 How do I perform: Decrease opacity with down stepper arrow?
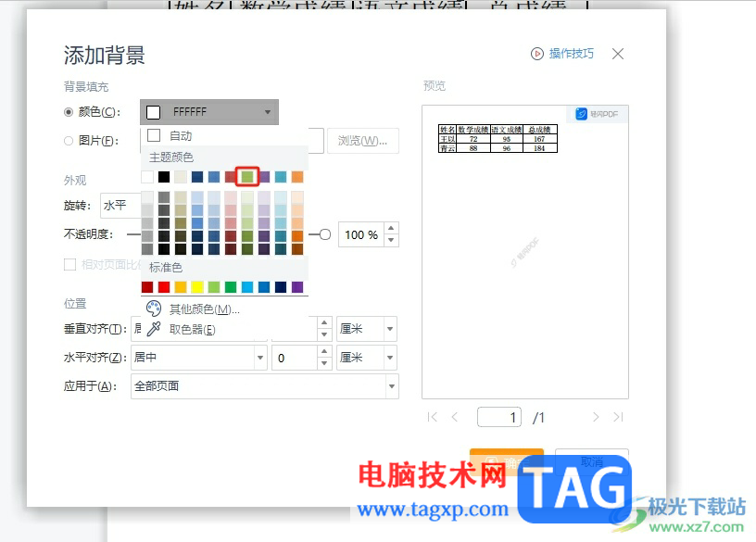point(391,240)
